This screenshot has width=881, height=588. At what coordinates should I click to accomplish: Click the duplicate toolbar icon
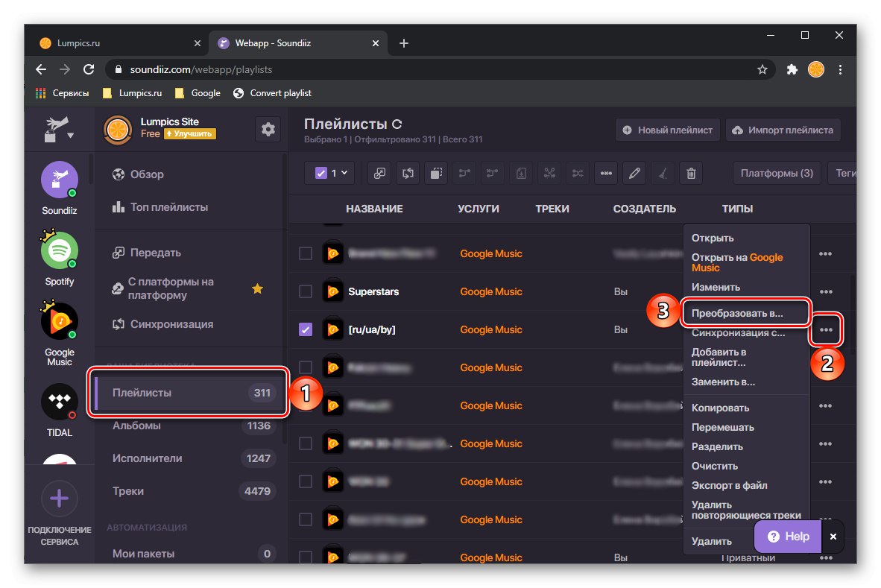click(436, 174)
